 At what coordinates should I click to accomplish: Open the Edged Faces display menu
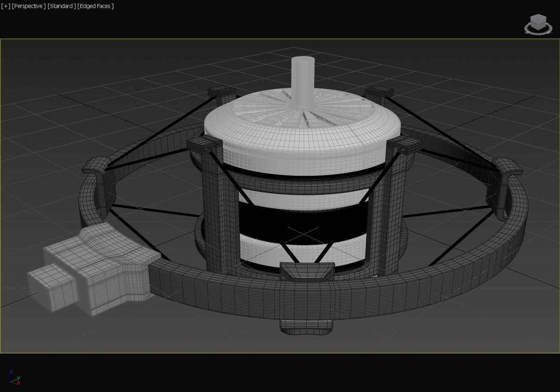click(96, 6)
